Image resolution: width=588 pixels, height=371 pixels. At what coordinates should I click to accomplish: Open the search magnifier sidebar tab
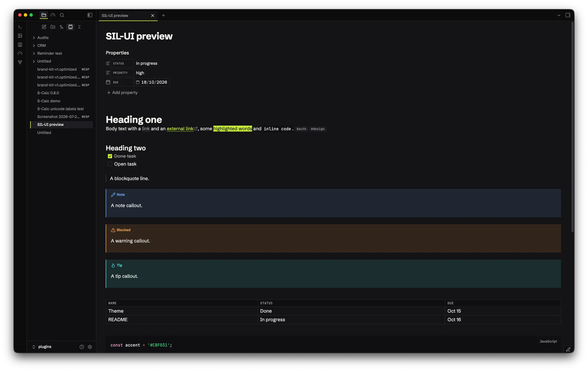coord(62,15)
